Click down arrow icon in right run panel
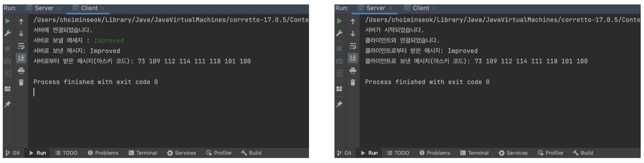This screenshot has height=163, width=644. tap(353, 34)
